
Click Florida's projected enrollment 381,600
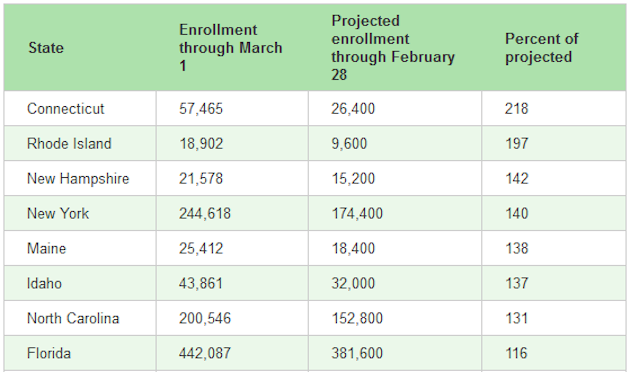357,354
